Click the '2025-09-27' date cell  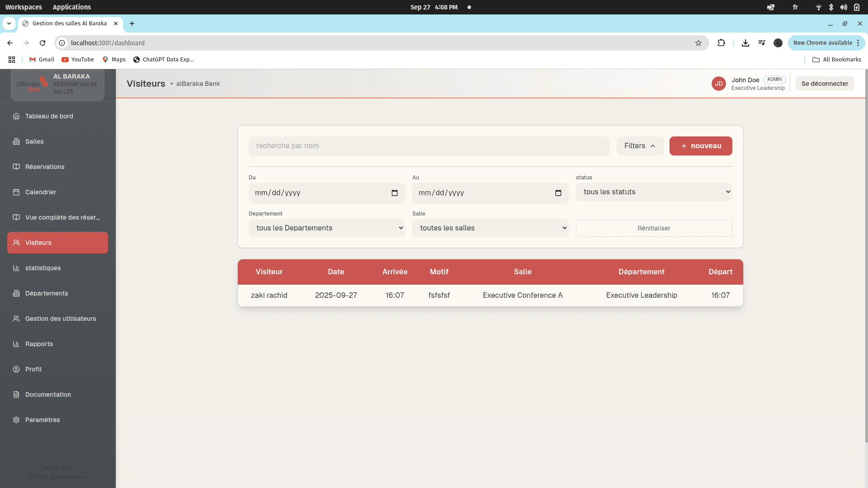pyautogui.click(x=336, y=296)
